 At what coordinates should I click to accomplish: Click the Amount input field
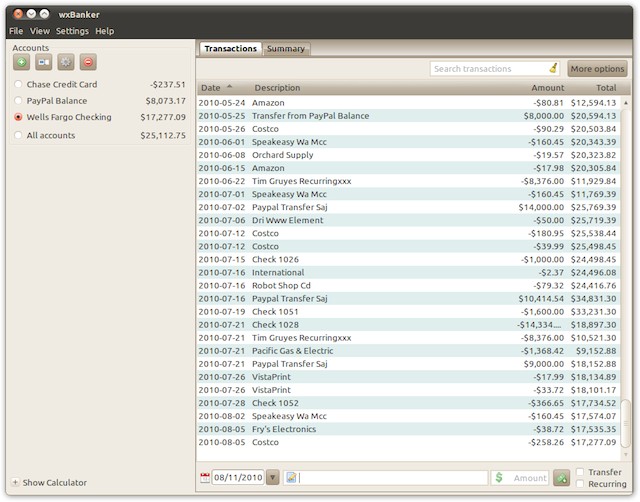(520, 478)
